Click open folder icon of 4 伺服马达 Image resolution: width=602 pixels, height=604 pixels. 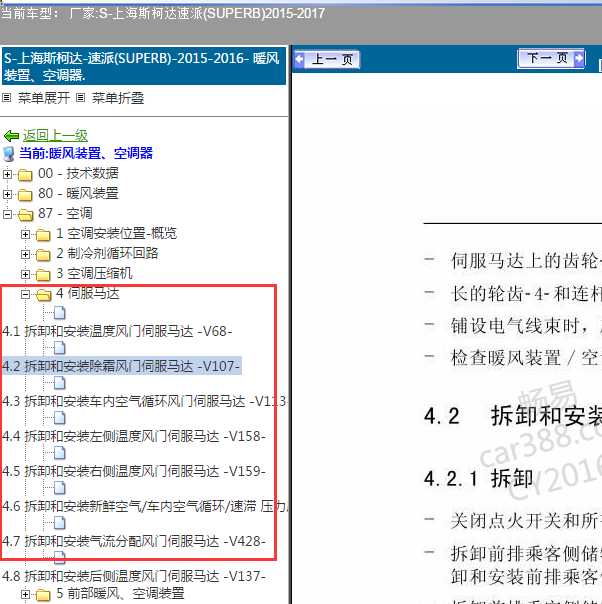click(x=44, y=295)
